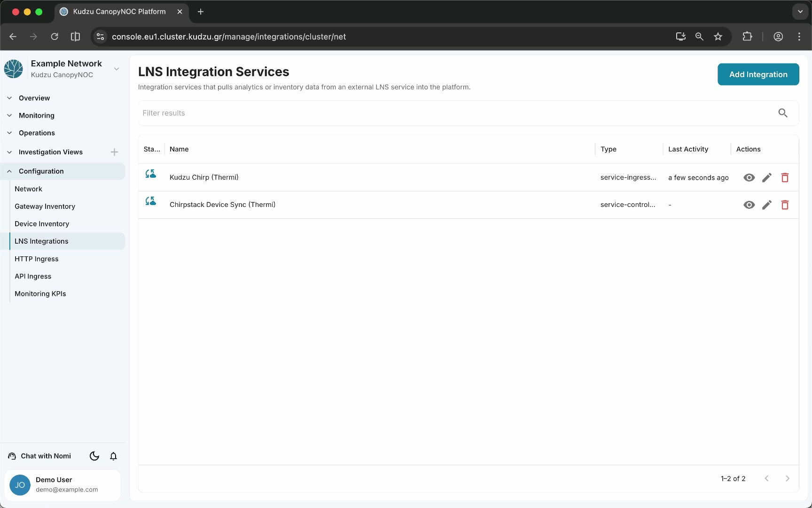The height and width of the screenshot is (508, 812).
Task: Delete the Chirpstack Device Sync integration
Action: pos(785,205)
